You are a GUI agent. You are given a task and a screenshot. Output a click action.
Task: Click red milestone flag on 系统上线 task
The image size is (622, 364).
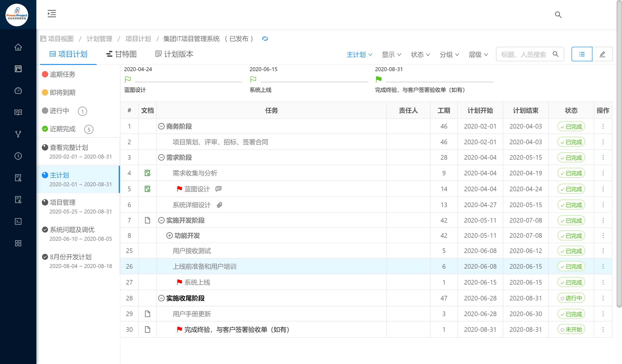(179, 282)
